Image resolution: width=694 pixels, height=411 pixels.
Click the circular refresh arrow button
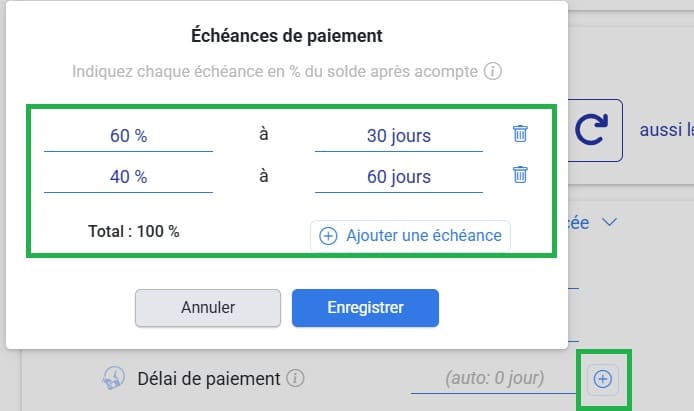[597, 130]
